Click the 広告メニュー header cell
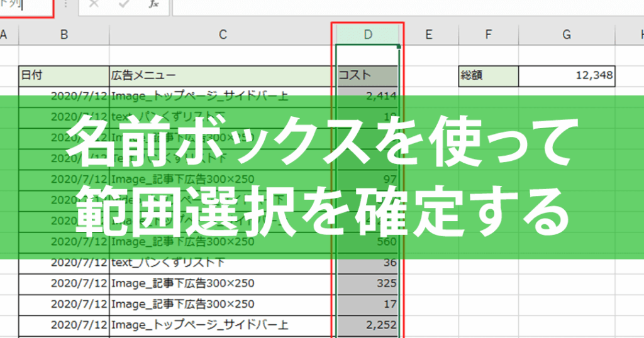Screen dimensions: 644x338 (223, 76)
